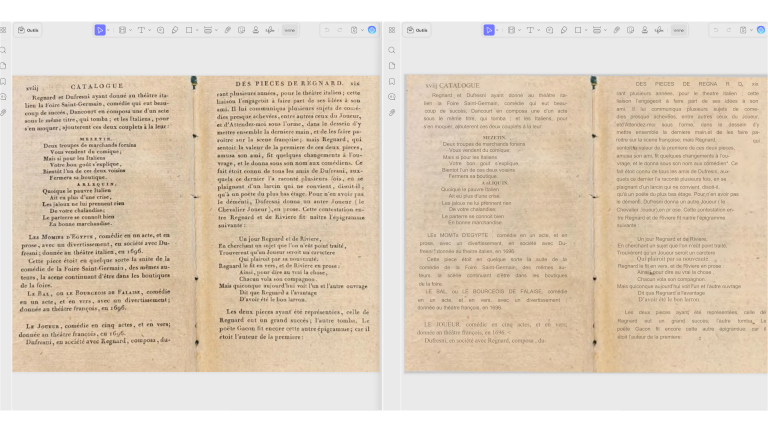Click the scanned CATALOGUE page in the left window
The width and height of the screenshot is (768, 432).
pyautogui.click(x=196, y=223)
